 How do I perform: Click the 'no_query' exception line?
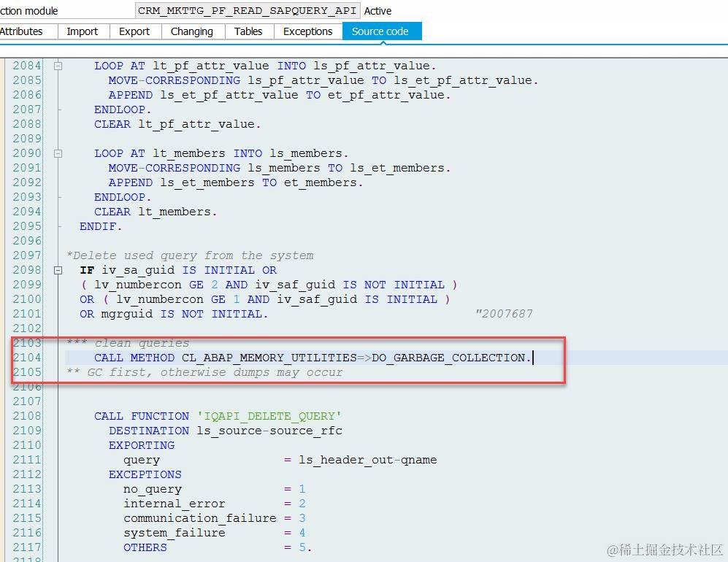pyautogui.click(x=215, y=489)
